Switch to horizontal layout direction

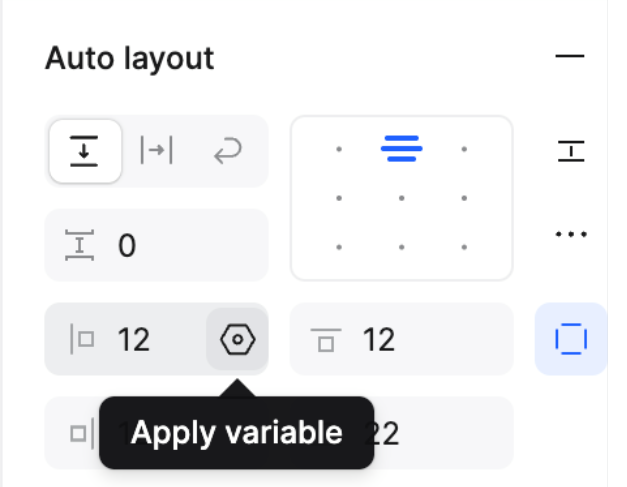[x=157, y=151]
